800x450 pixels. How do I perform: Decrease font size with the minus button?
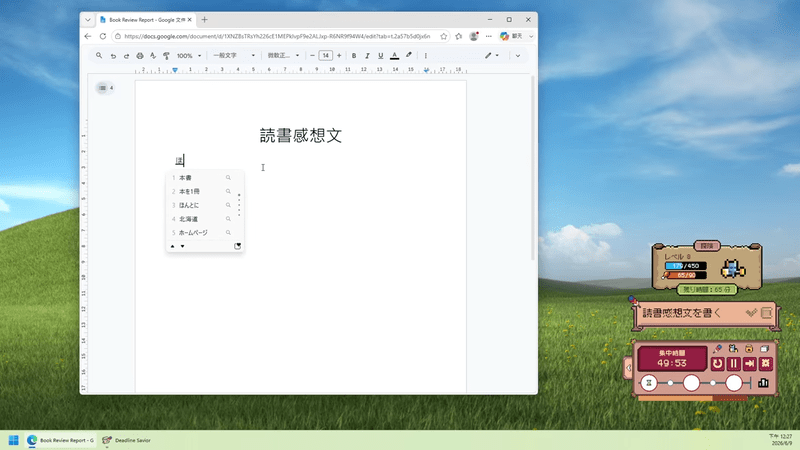[312, 56]
